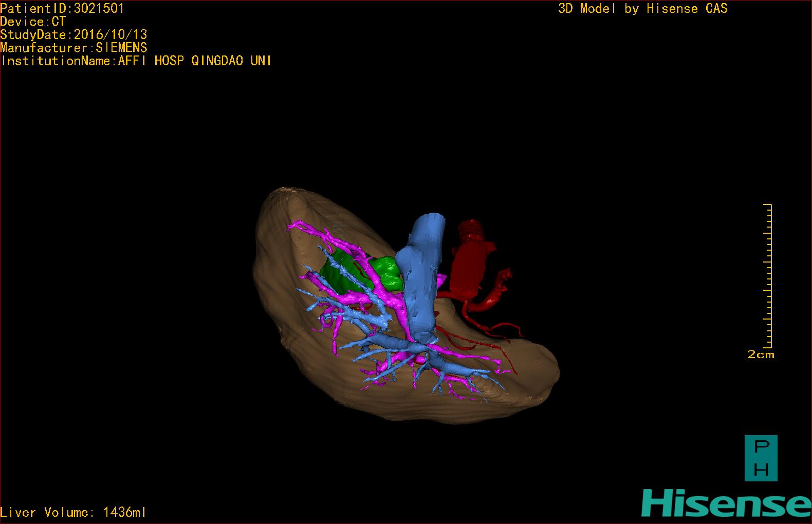Click the "StudyDate:2016/10/13" text
Image resolution: width=812 pixels, height=524 pixels.
pos(74,34)
